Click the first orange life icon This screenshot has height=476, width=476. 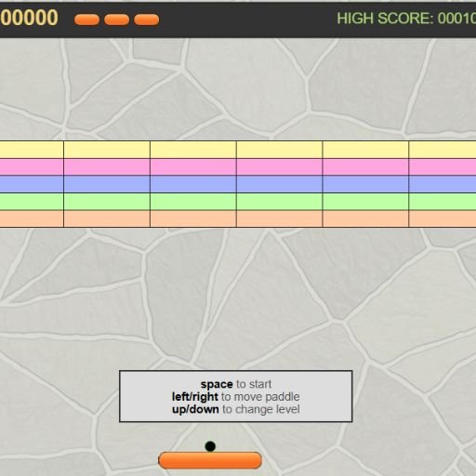coord(86,20)
